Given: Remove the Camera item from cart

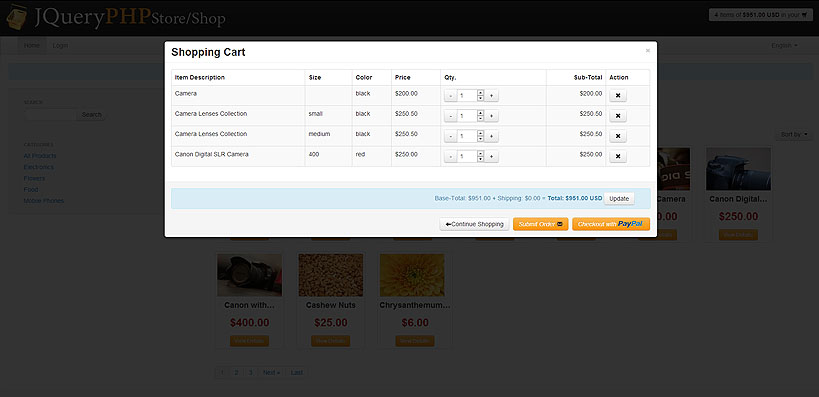Looking at the screenshot, I should tap(618, 96).
